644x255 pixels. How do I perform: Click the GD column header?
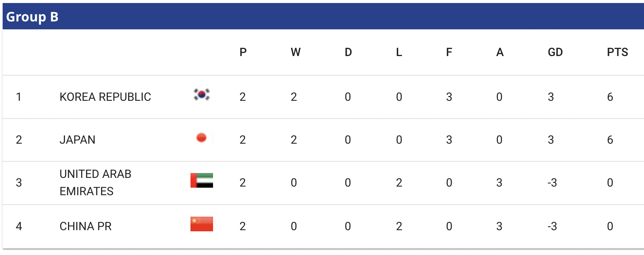coord(555,52)
